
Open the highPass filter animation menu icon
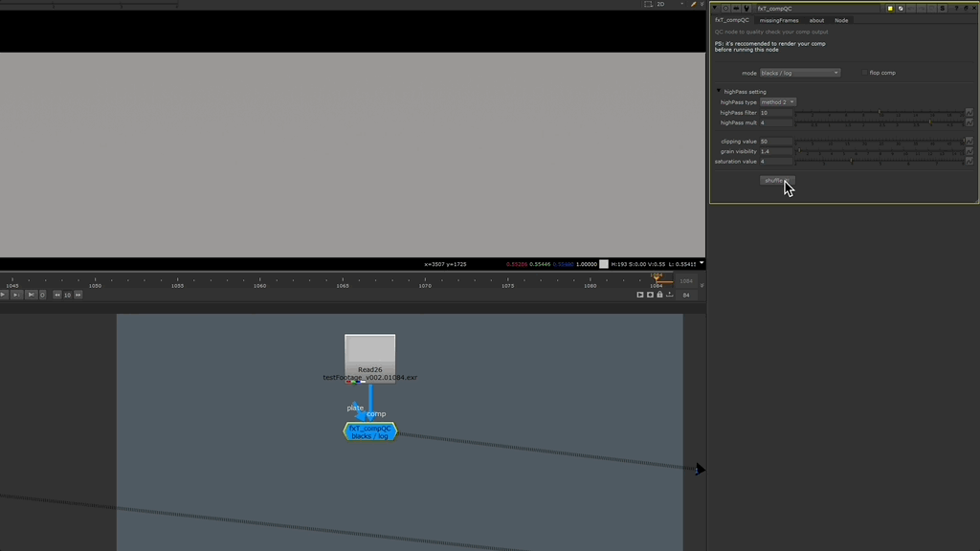(969, 113)
